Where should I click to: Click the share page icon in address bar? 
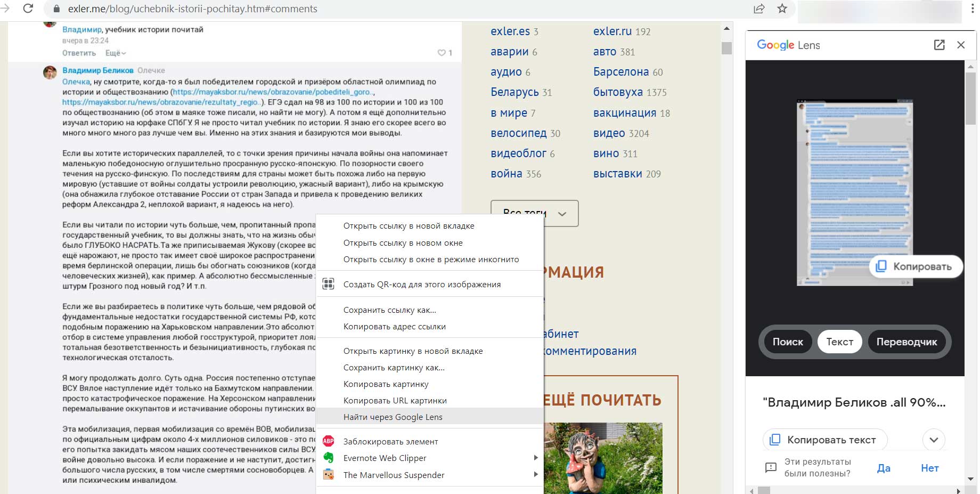[759, 9]
